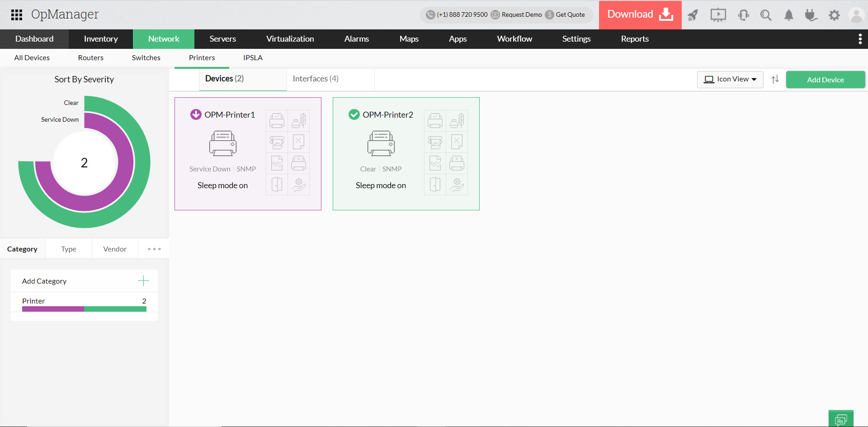Open the Interfaces (4) tab
The width and height of the screenshot is (868, 427).
(x=330, y=79)
